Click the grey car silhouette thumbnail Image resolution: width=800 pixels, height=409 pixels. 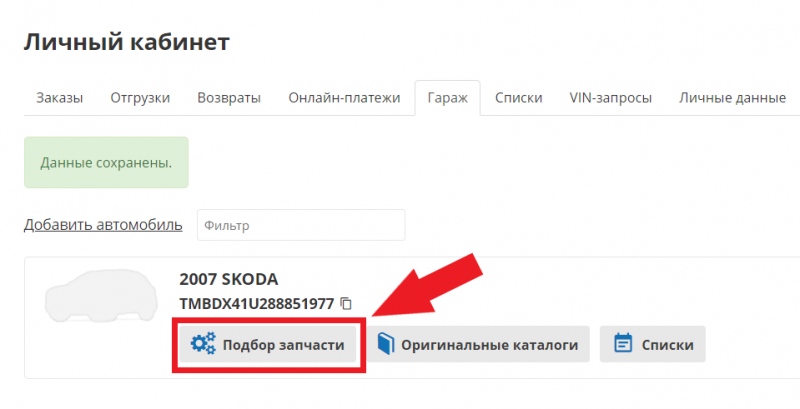[x=101, y=296]
